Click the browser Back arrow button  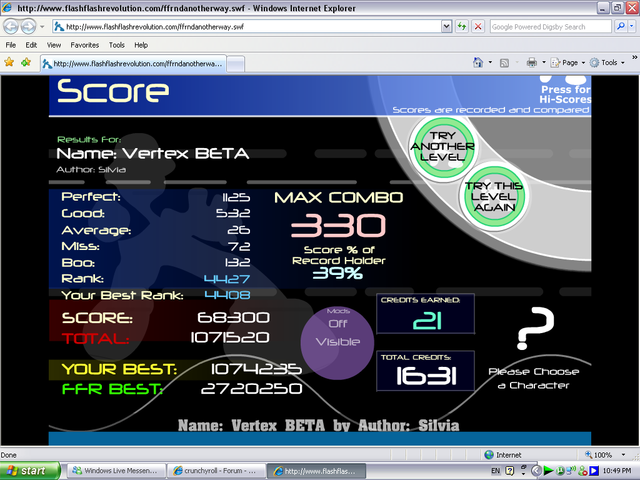coord(14,27)
